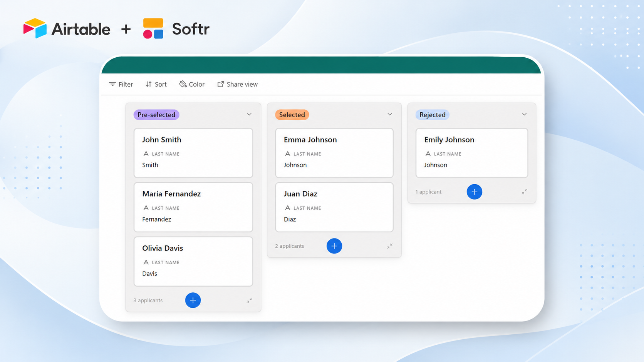Open the Emily Johnson card
The image size is (644, 362).
472,153
